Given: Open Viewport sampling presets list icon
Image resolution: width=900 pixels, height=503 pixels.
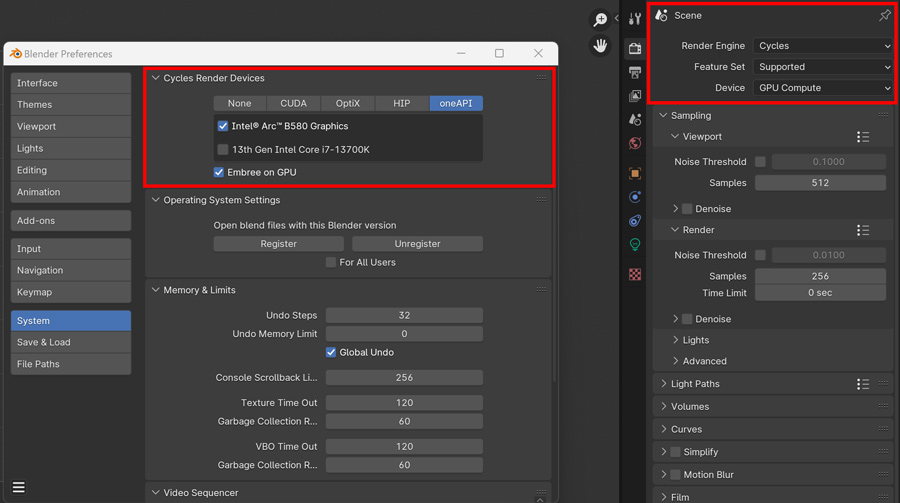Looking at the screenshot, I should [863, 137].
